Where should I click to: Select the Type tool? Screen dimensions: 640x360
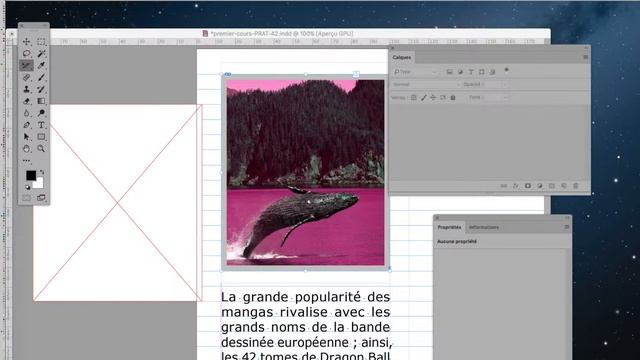click(41, 125)
